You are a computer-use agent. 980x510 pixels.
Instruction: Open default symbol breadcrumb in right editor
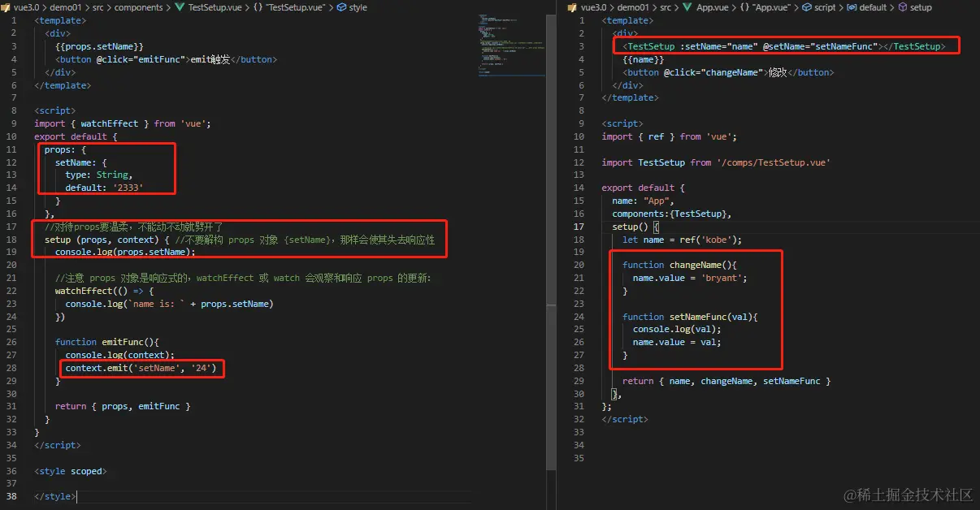coord(873,7)
